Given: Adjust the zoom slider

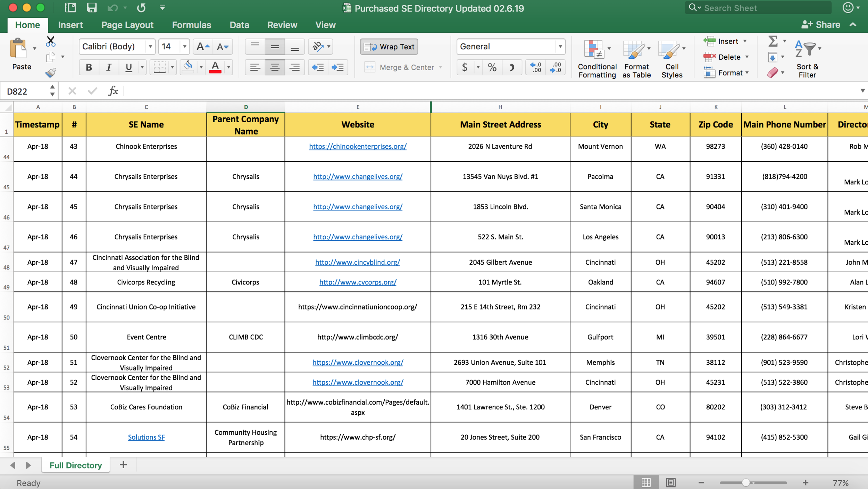Looking at the screenshot, I should pos(746,482).
